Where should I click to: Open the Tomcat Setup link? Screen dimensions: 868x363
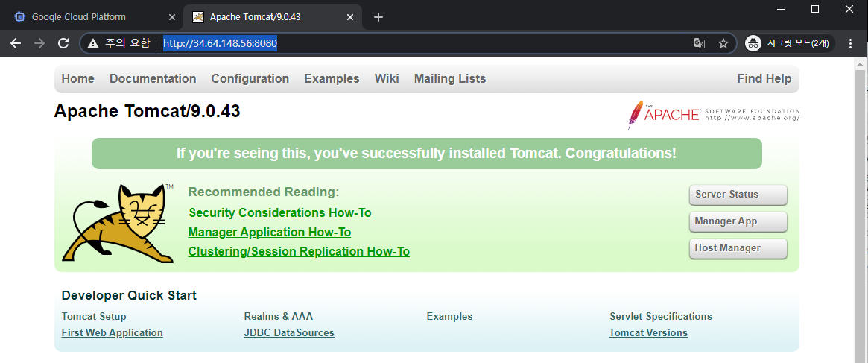coord(94,317)
